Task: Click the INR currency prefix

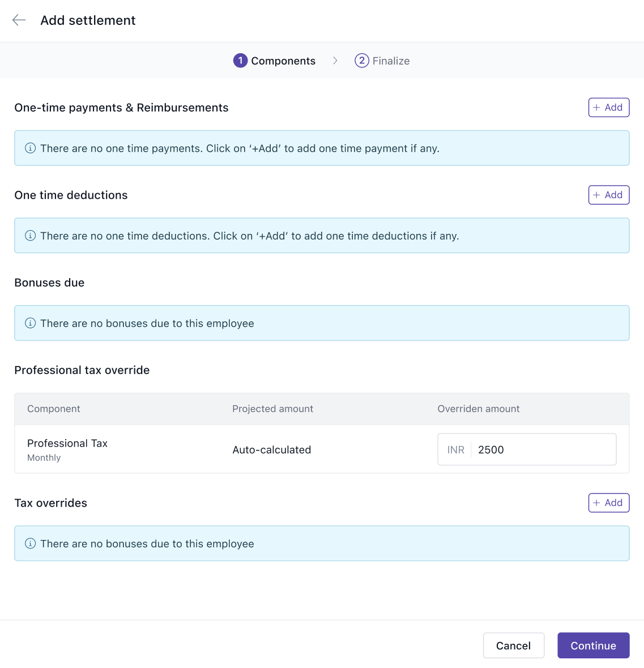Action: (456, 449)
